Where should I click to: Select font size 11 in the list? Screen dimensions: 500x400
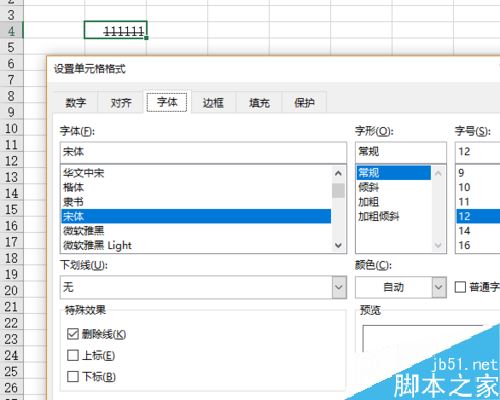point(478,202)
